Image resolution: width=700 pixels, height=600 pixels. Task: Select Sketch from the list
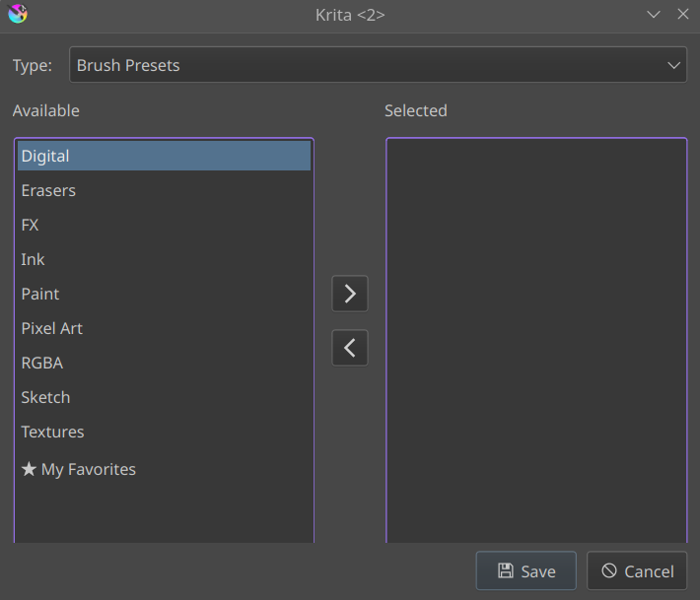pos(45,397)
